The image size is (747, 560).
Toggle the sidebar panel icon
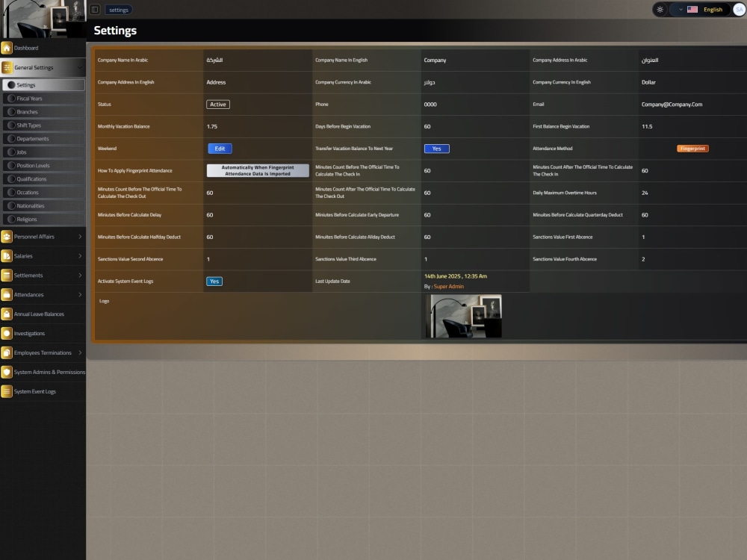[x=95, y=10]
